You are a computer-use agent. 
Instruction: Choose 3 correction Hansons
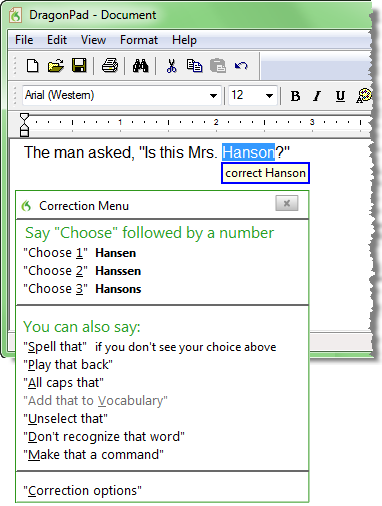point(82,289)
